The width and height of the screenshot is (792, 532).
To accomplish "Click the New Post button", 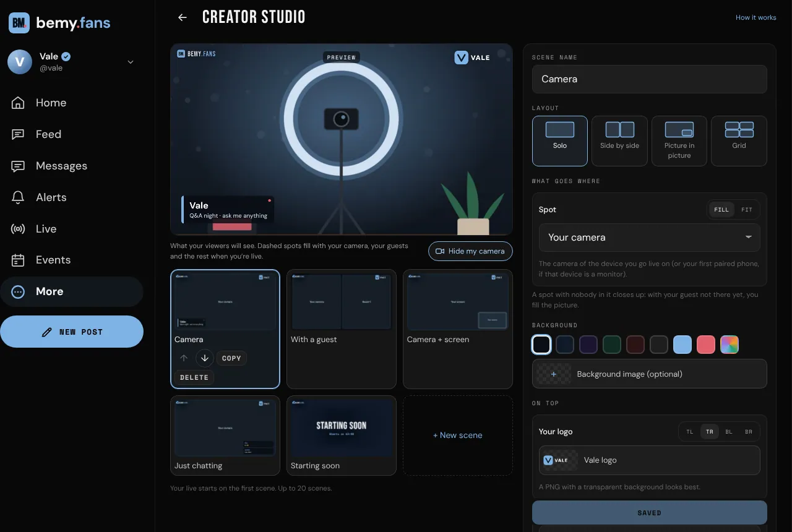I will click(x=72, y=332).
